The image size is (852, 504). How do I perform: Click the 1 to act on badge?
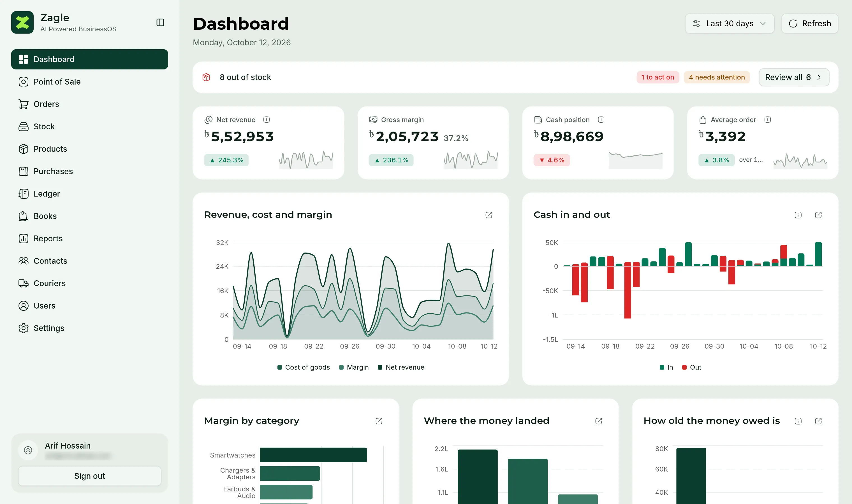point(657,77)
